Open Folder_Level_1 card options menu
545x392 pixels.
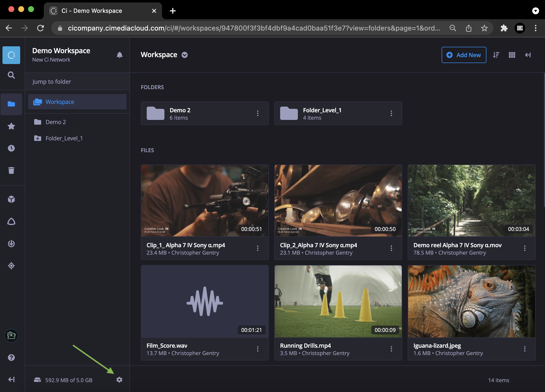[391, 113]
